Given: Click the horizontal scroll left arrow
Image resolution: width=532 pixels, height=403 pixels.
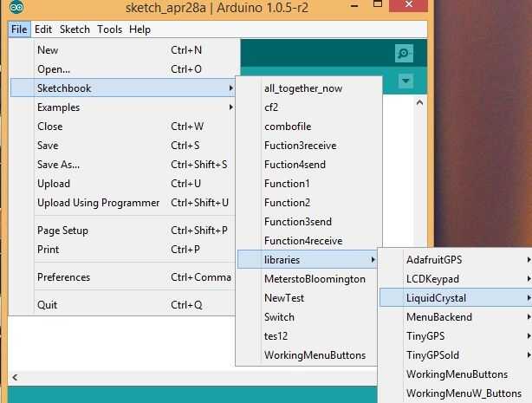Looking at the screenshot, I should [x=15, y=377].
